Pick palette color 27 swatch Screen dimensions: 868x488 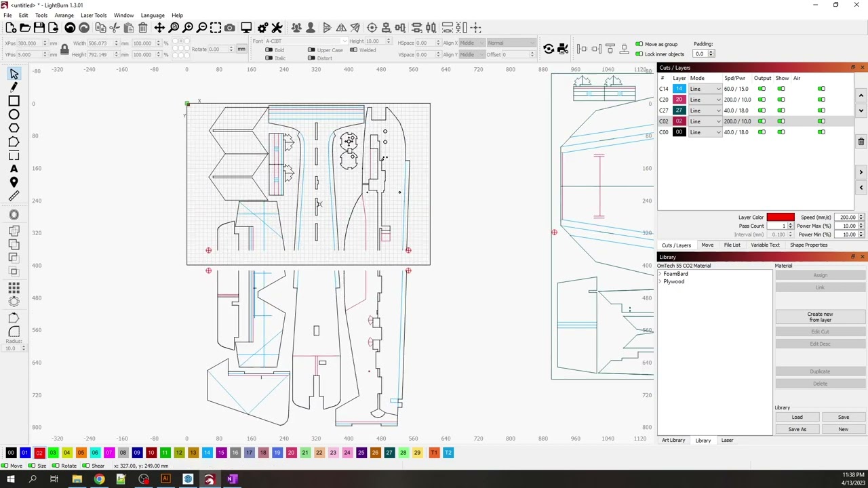(389, 453)
